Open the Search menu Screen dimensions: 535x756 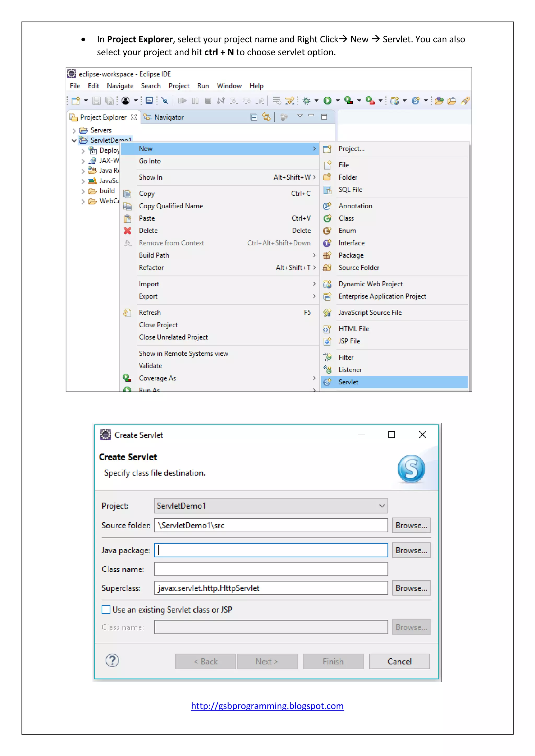151,86
